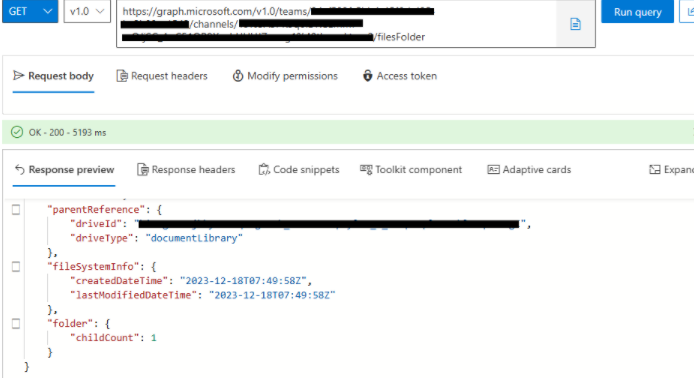
Task: Open the v1.0 version dropdown
Action: coord(87,12)
